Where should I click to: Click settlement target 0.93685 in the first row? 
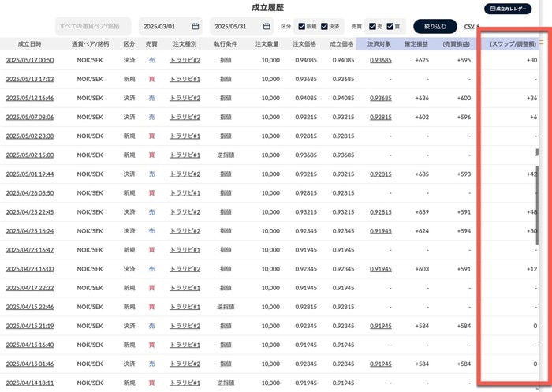(x=381, y=60)
